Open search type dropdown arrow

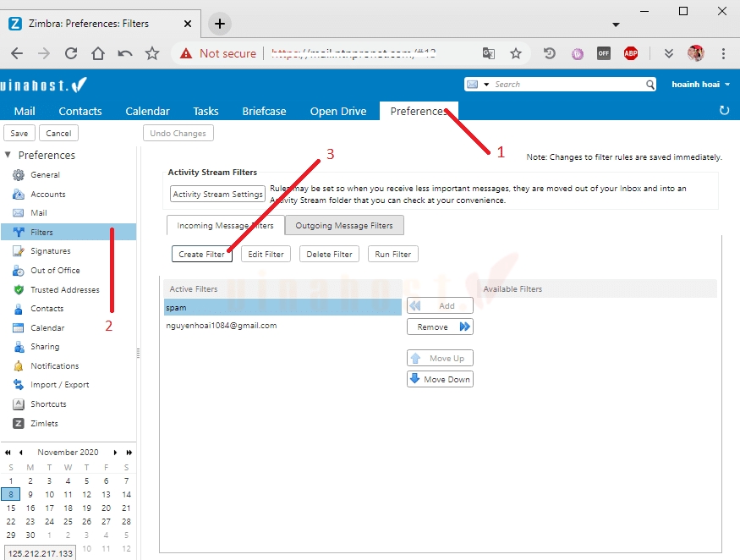(486, 85)
